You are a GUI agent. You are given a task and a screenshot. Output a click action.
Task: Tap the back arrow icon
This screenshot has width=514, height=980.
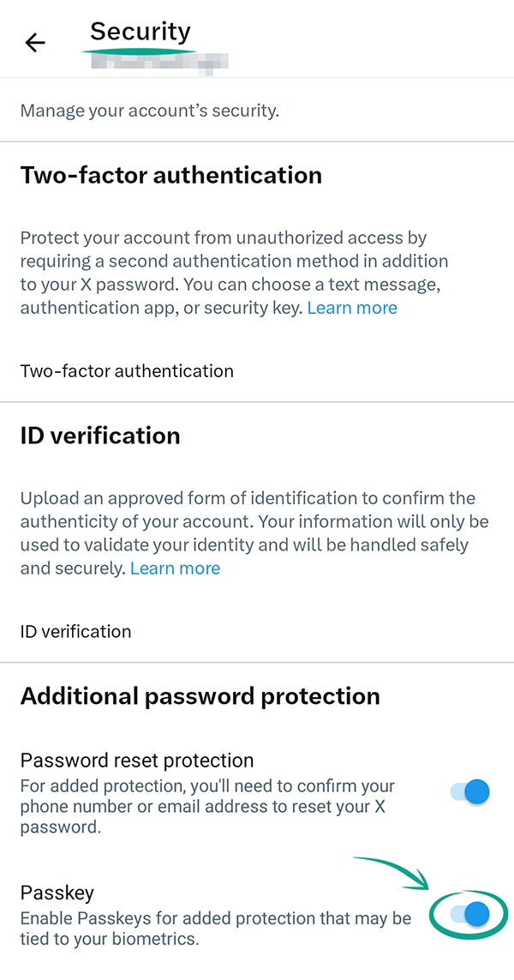point(35,43)
